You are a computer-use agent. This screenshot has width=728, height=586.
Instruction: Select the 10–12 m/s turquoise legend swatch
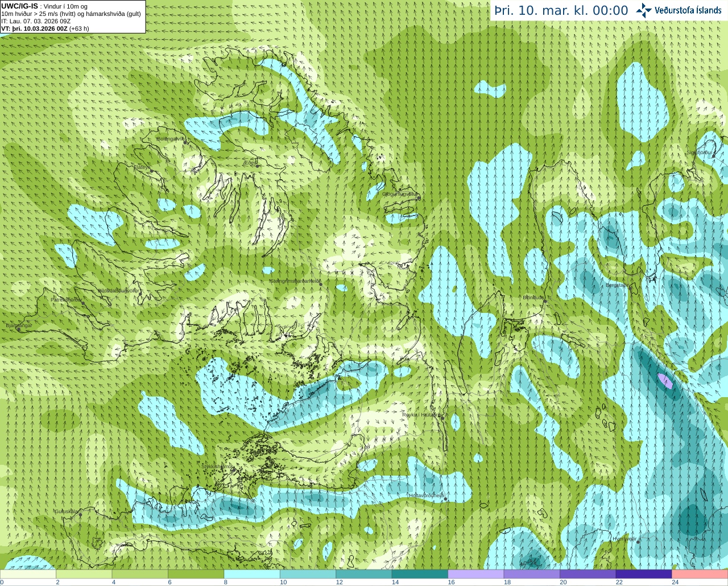click(308, 574)
